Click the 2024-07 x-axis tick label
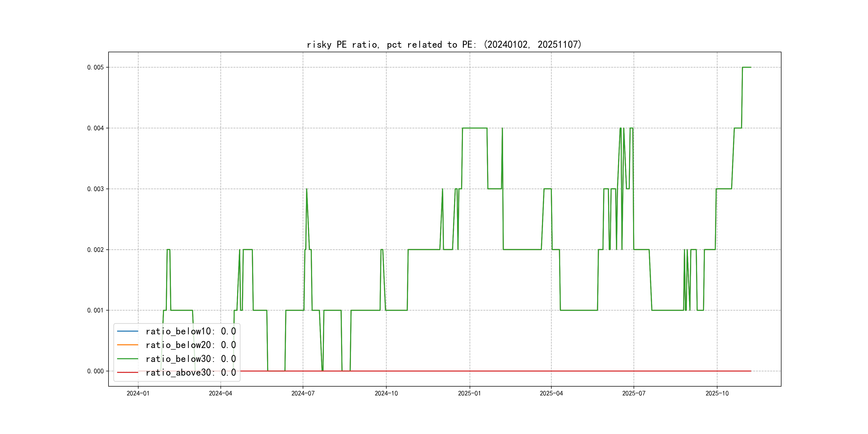Screen dimensions: 868x434 pyautogui.click(x=303, y=394)
